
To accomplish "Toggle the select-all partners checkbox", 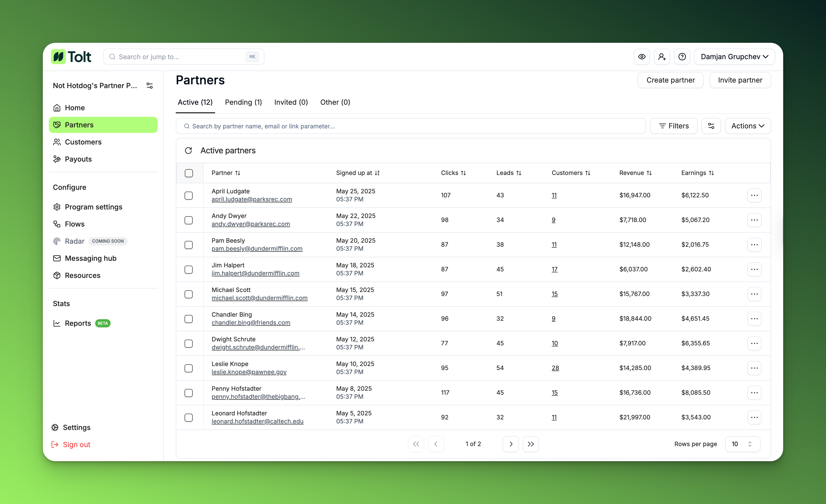I will [x=189, y=173].
